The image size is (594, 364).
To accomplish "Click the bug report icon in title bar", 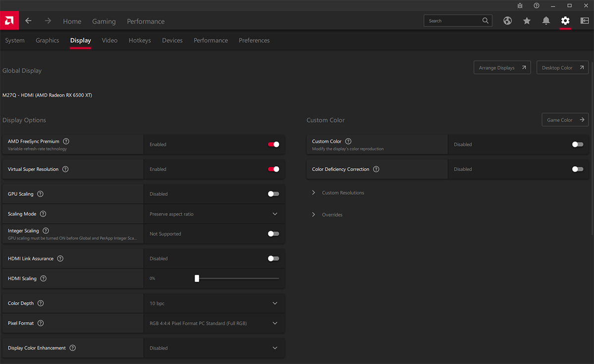I will tap(520, 5).
